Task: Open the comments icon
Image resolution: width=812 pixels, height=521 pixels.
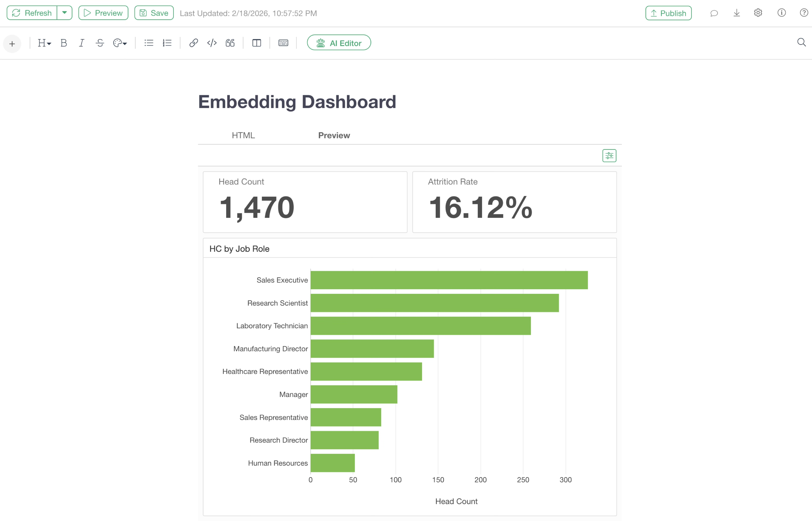Action: [x=714, y=13]
